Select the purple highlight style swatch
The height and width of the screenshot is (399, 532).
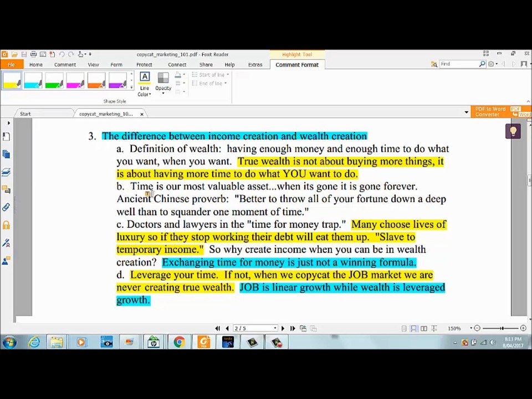pyautogui.click(x=117, y=80)
